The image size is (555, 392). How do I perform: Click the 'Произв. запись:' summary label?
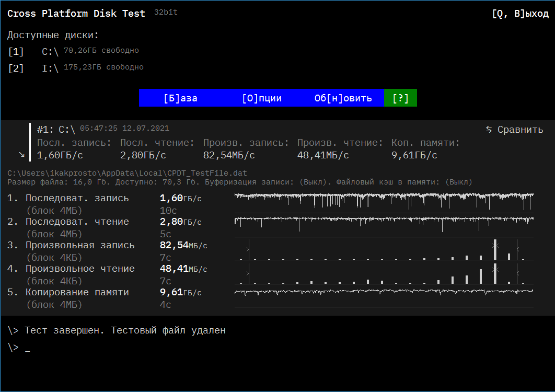[246, 143]
